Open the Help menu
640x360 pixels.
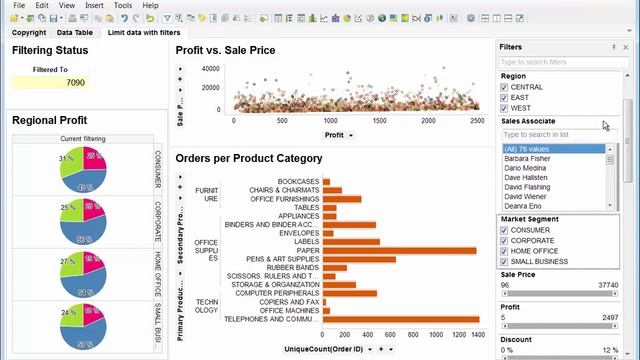(150, 6)
